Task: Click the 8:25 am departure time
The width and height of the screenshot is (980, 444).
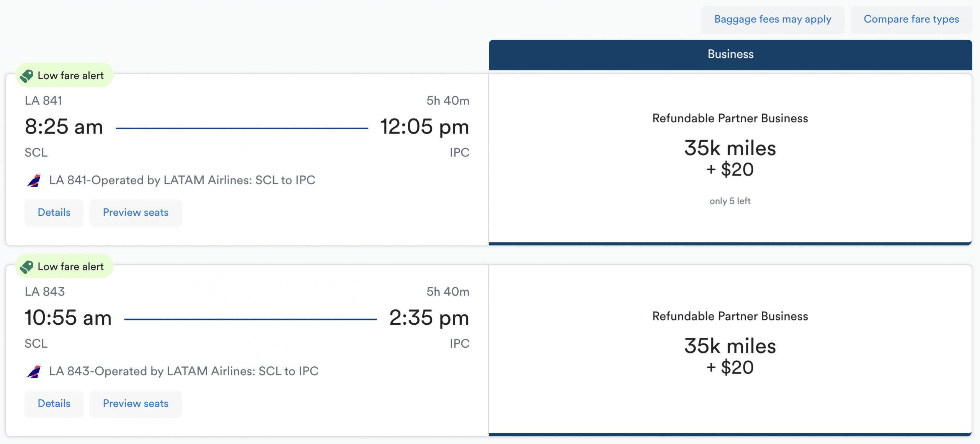Action: 64,127
